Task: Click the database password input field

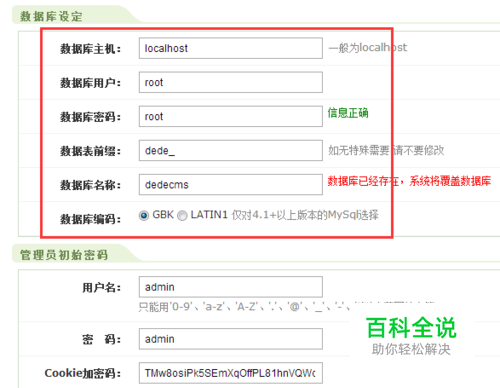Action: (x=231, y=116)
